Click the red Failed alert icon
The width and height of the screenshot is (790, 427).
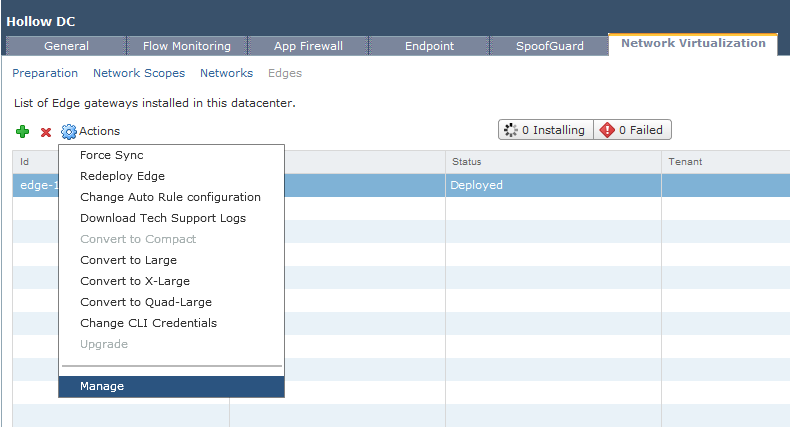coord(606,130)
